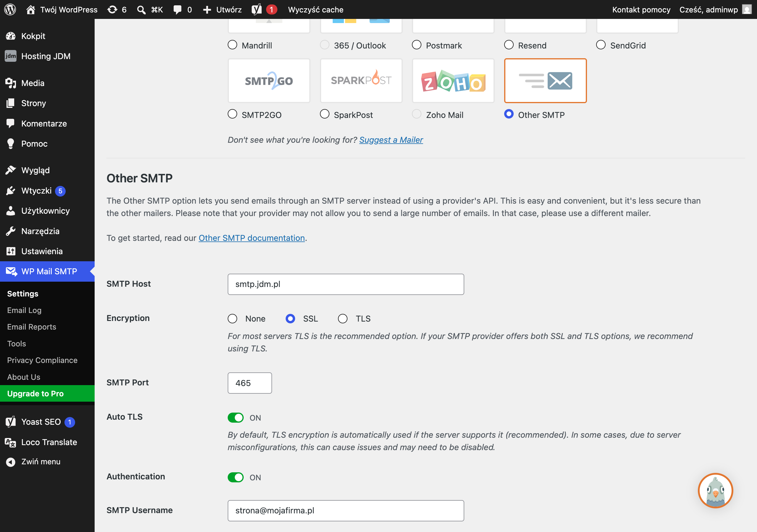757x532 pixels.
Task: Click the Pomoc lightbulb icon
Action: coord(11,144)
